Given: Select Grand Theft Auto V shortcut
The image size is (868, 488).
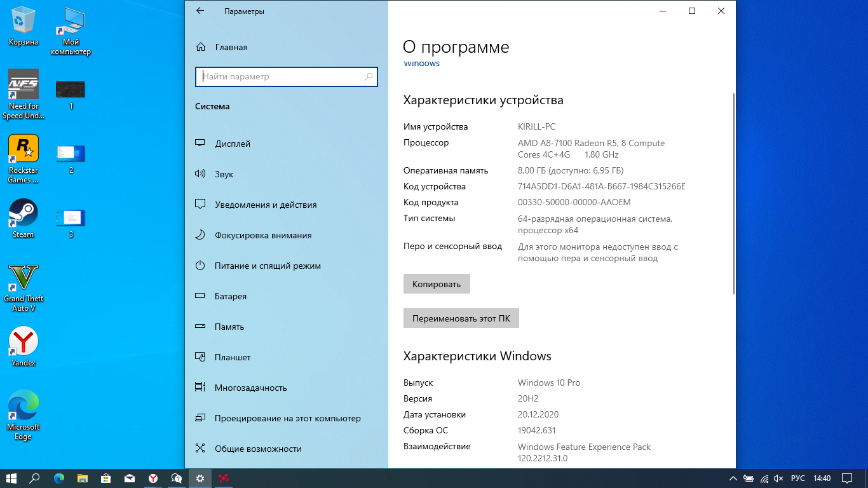Looking at the screenshot, I should pyautogui.click(x=24, y=287).
